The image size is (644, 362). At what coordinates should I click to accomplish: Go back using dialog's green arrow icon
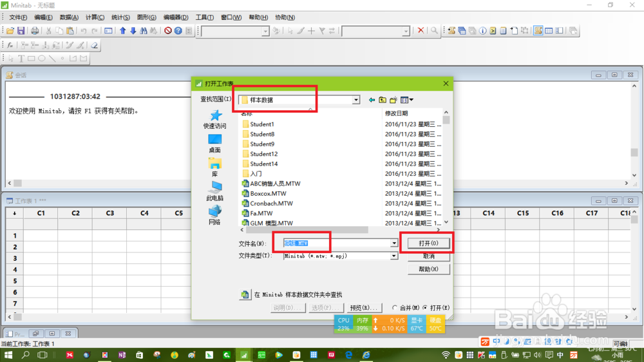pyautogui.click(x=372, y=100)
